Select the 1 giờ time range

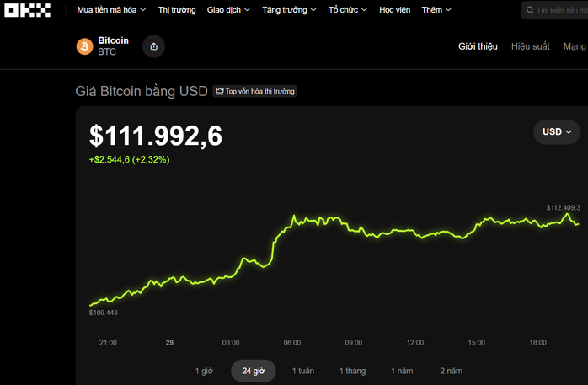point(204,371)
